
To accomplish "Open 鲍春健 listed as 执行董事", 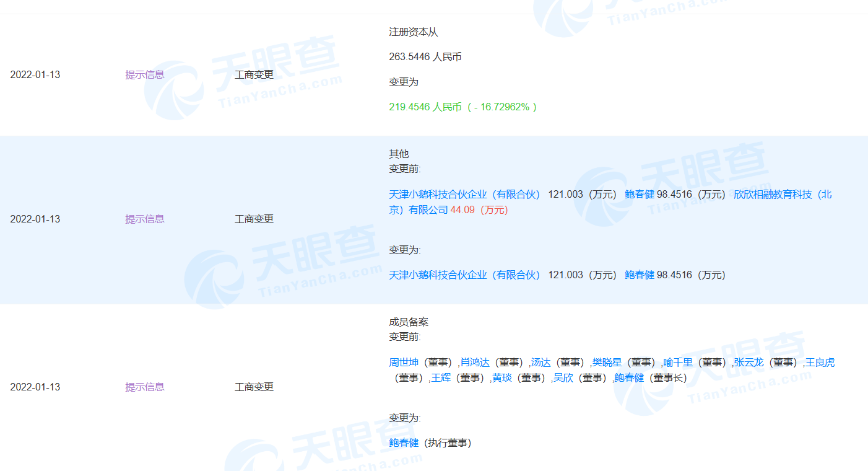I will [404, 443].
